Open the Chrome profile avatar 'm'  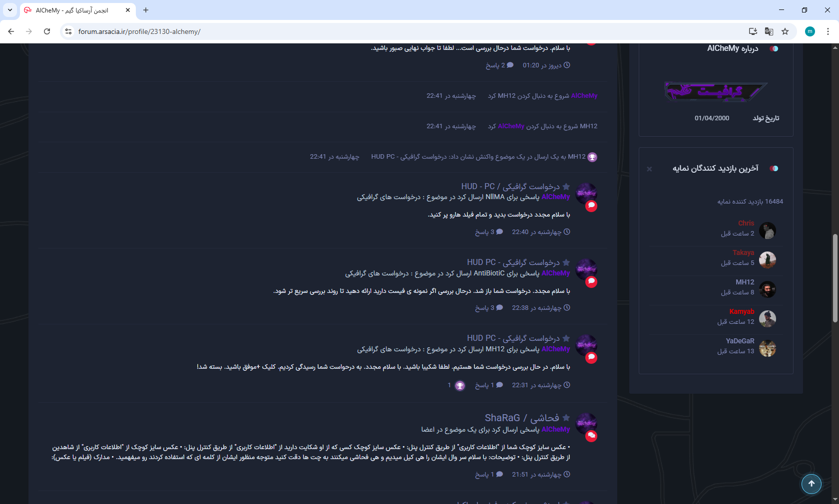pos(810,31)
